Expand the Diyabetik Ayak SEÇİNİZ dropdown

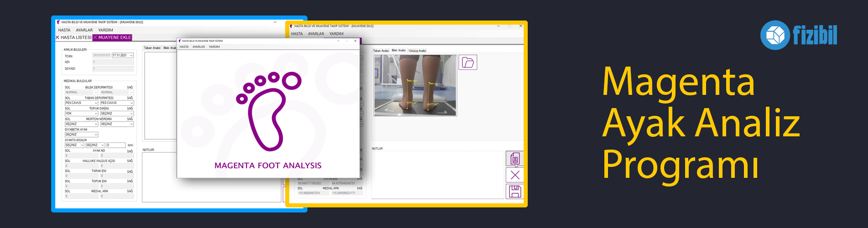click(x=96, y=135)
